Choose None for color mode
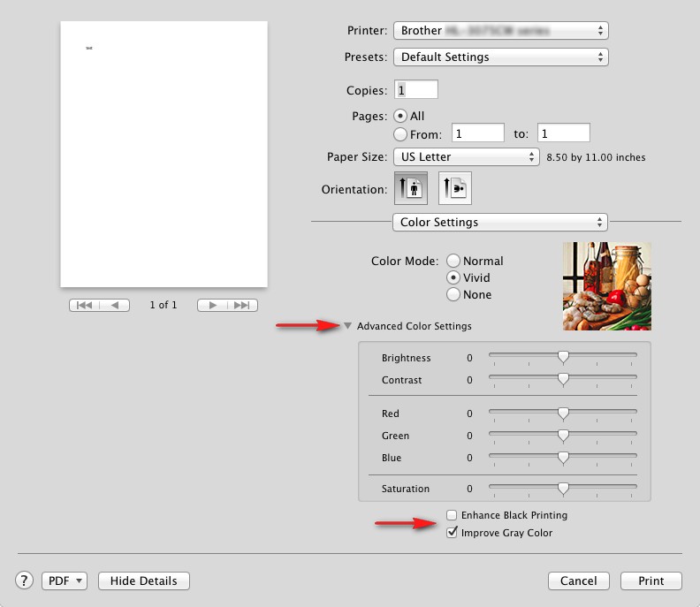 coord(453,294)
